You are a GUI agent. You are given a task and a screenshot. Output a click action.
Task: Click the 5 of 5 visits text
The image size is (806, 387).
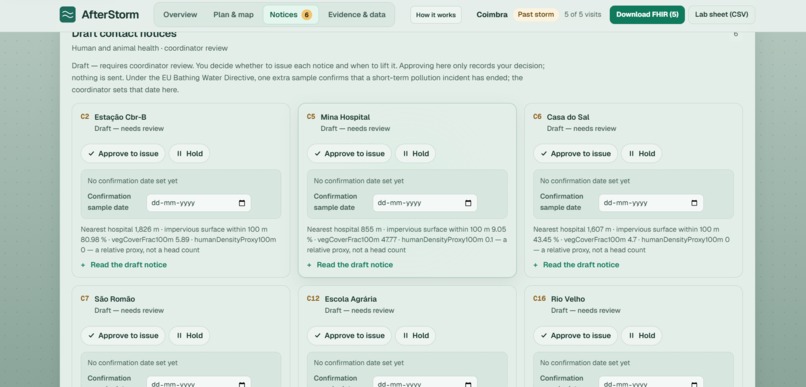(582, 14)
